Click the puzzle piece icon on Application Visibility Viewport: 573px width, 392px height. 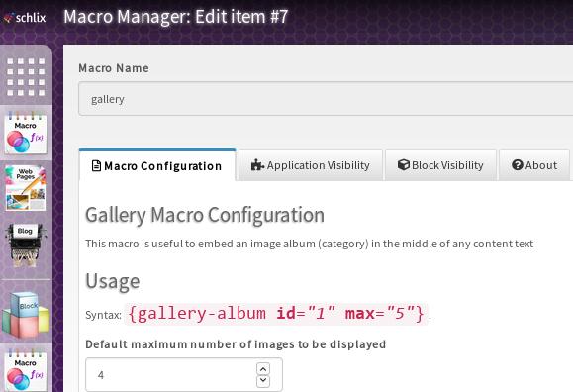pos(257,165)
